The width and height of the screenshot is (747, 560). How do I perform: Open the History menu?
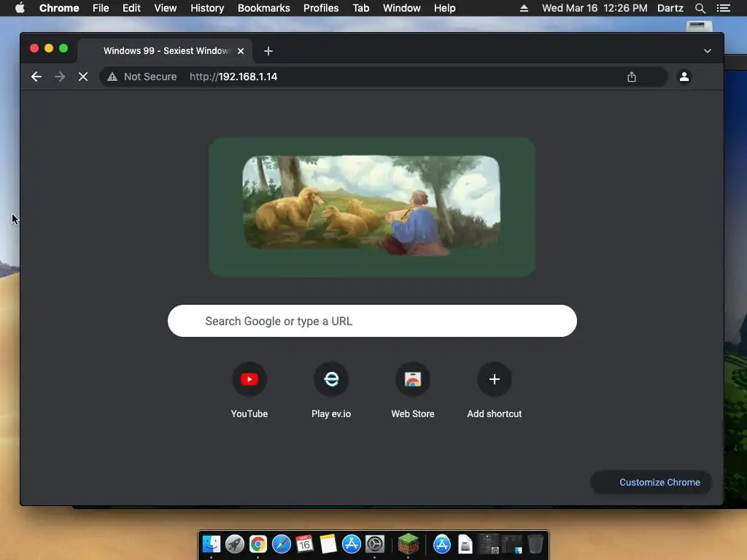[207, 8]
